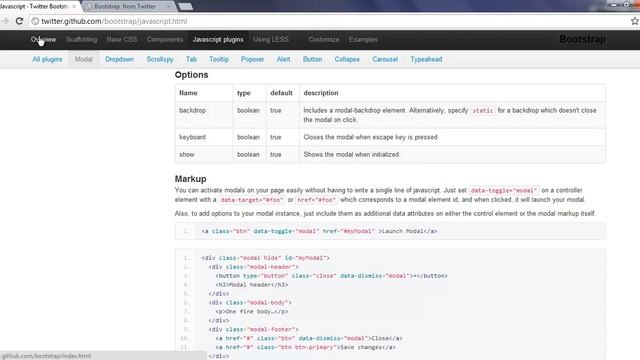Viewport: 640px width, 360px height.
Task: Jump to the Tab plugin section
Action: (191, 59)
